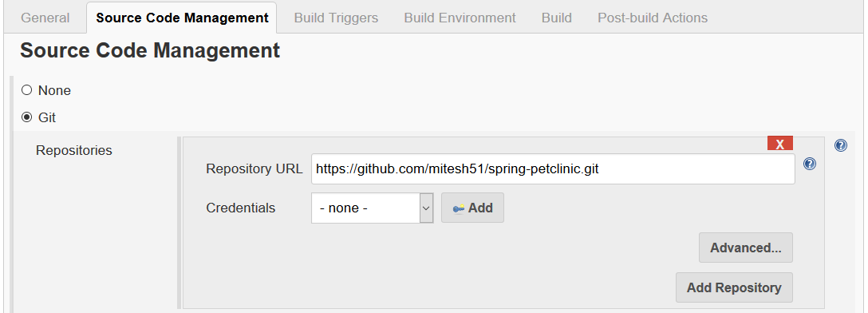Jump to Post-build Actions tab
This screenshot has width=868, height=313.
pos(652,18)
